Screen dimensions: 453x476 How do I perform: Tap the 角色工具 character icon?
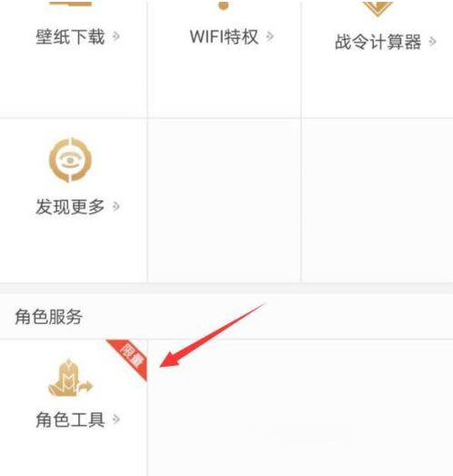tap(70, 378)
